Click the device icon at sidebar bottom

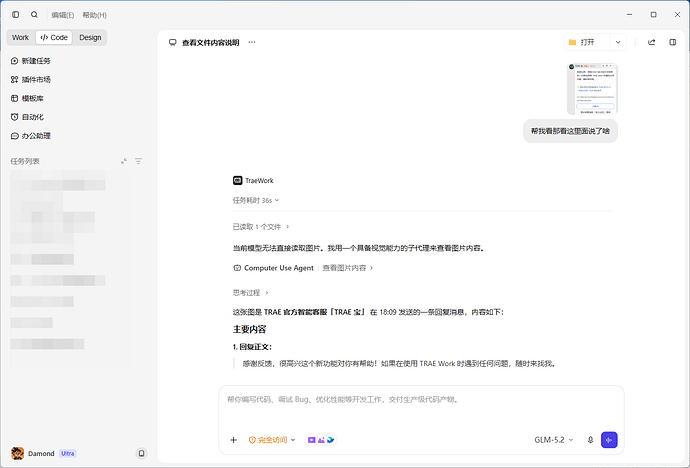(141, 453)
